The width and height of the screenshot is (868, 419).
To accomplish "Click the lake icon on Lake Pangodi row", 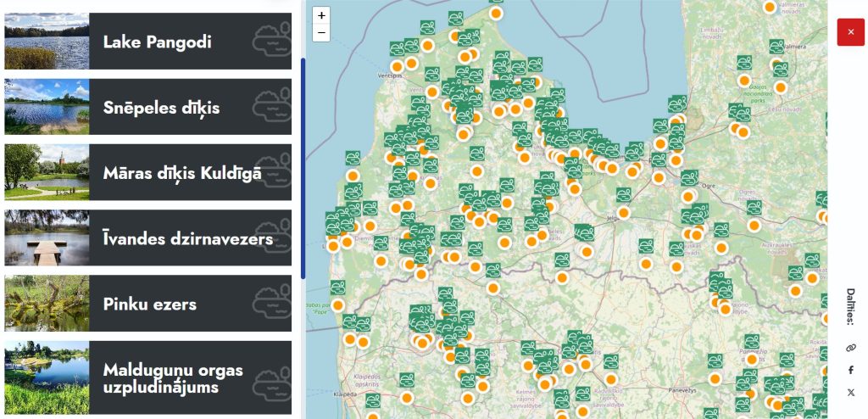I will tap(271, 42).
